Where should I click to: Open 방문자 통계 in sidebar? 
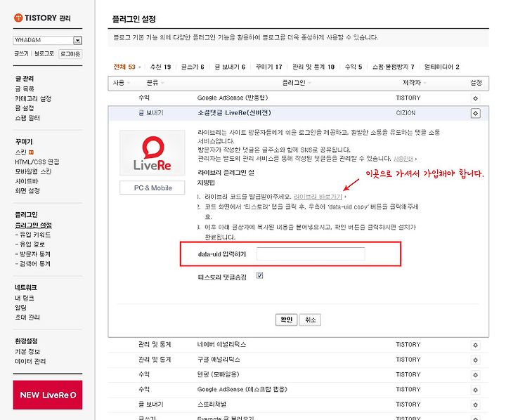click(35, 254)
